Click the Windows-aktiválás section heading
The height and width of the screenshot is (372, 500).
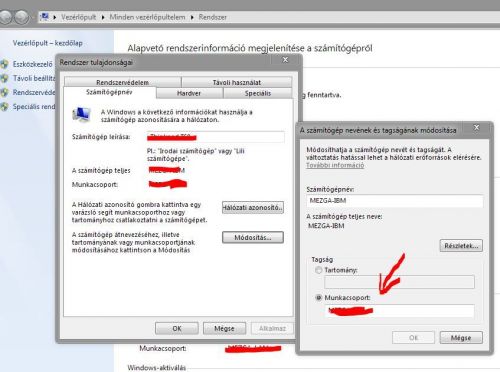[157, 368]
